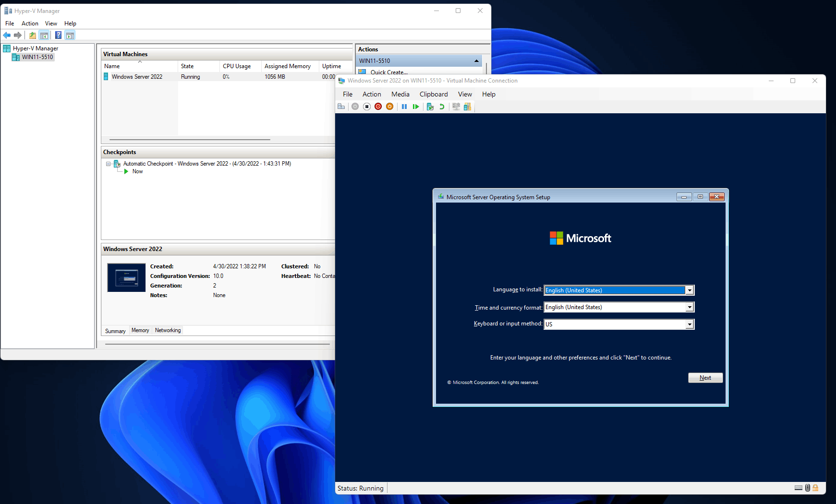Click the greyed Start VM power icon
This screenshot has height=504, width=836.
pos(355,107)
